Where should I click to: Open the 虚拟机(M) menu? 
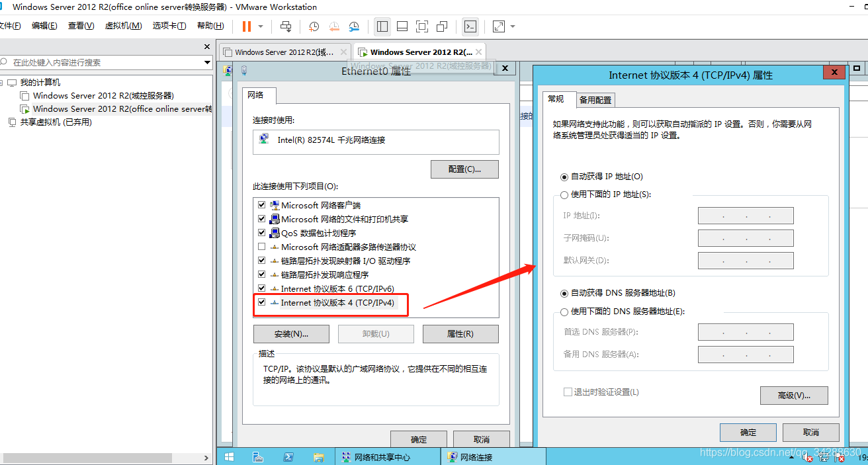pyautogui.click(x=123, y=26)
